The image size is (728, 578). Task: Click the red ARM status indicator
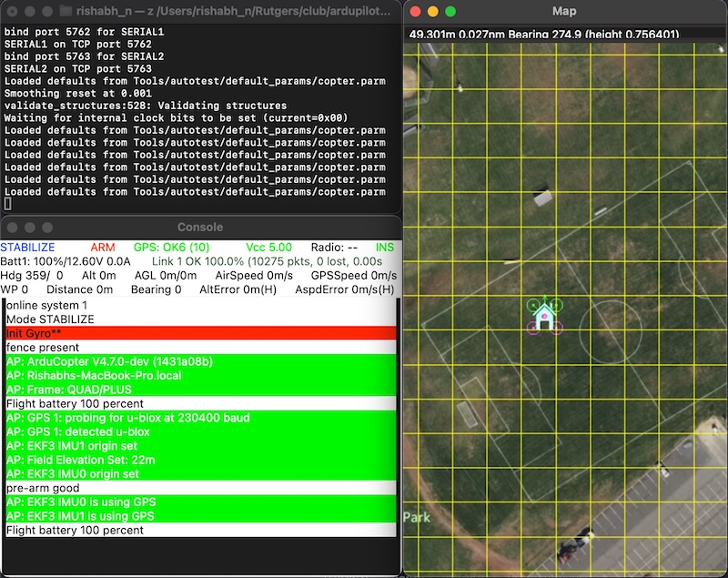pos(103,248)
